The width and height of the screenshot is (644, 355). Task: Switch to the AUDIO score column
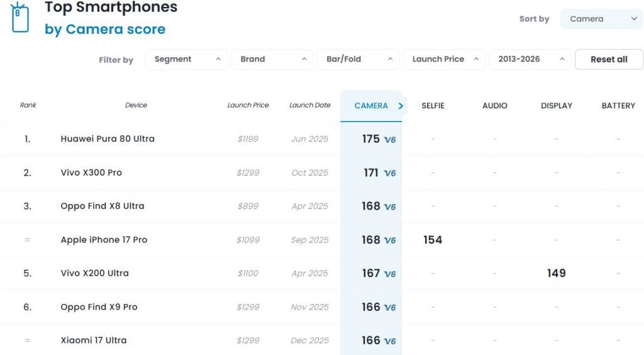pyautogui.click(x=494, y=106)
